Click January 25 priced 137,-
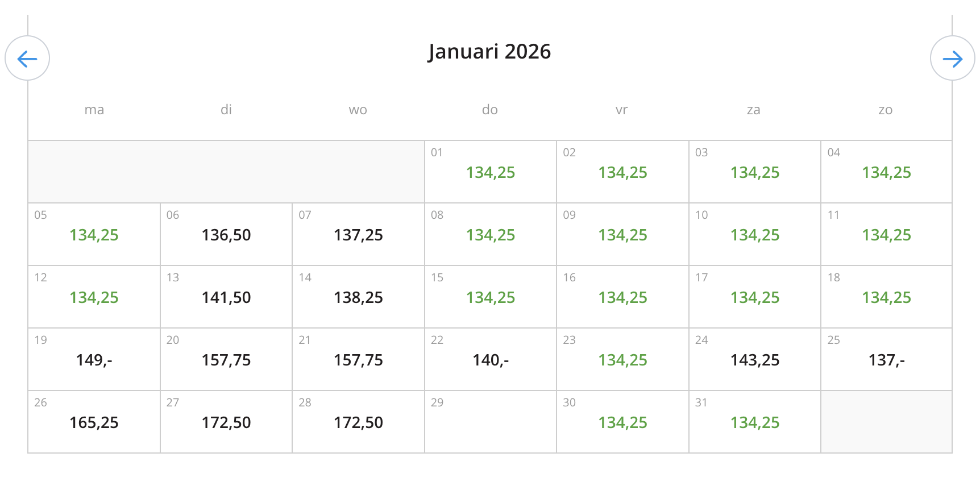 [886, 360]
